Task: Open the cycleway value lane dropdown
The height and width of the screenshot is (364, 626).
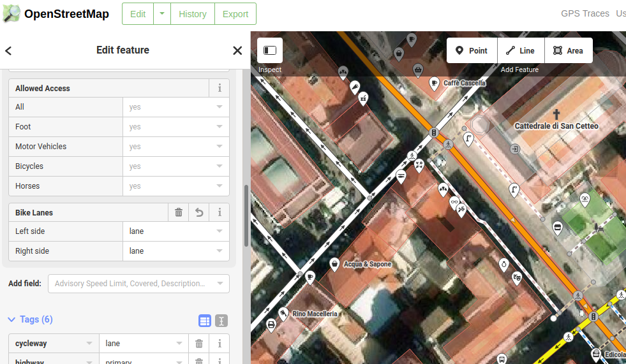Action: point(179,343)
